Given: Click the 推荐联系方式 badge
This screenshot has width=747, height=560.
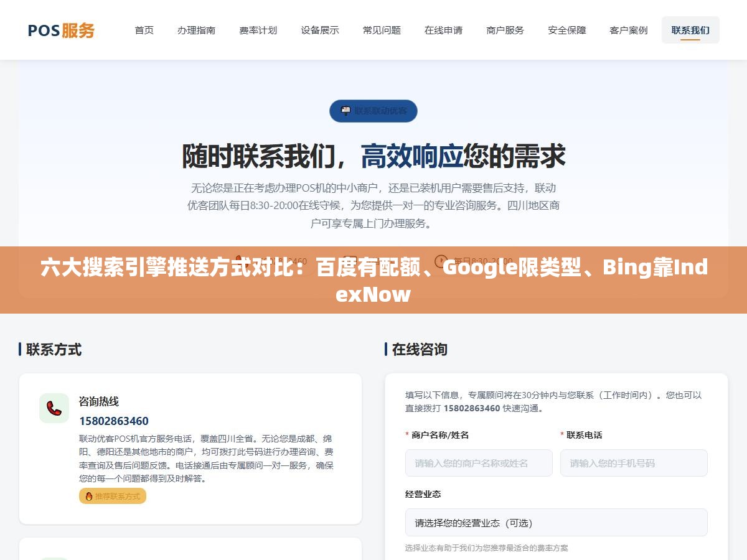Looking at the screenshot, I should [113, 496].
